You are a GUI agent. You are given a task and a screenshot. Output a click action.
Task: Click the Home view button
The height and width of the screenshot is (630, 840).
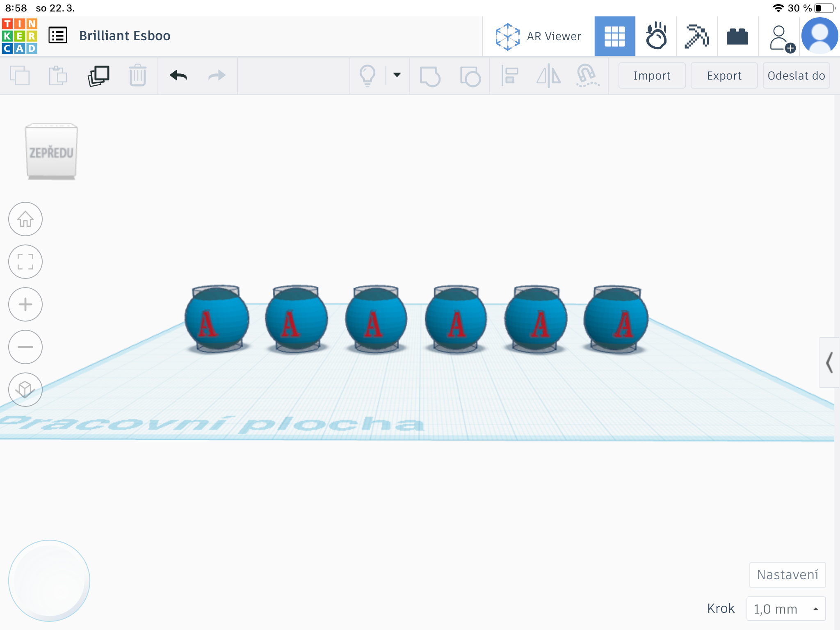tap(25, 219)
